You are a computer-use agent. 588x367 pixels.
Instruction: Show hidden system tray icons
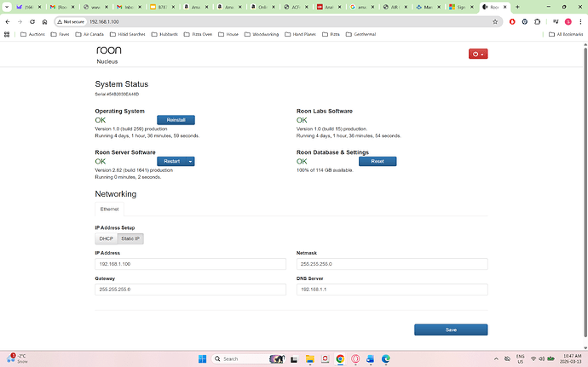tap(496, 358)
